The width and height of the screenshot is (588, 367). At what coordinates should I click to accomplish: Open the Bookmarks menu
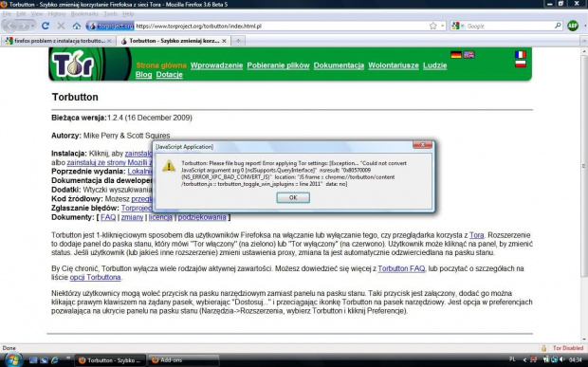[84, 14]
